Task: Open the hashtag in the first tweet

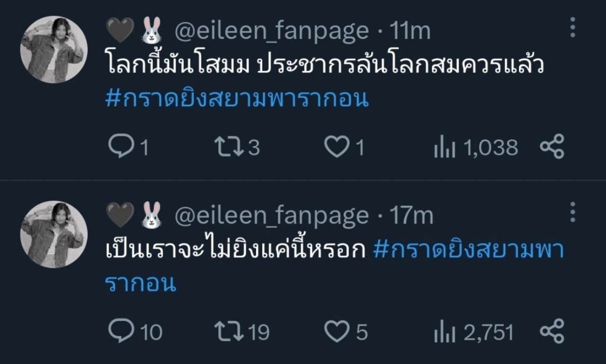Action: pyautogui.click(x=237, y=99)
